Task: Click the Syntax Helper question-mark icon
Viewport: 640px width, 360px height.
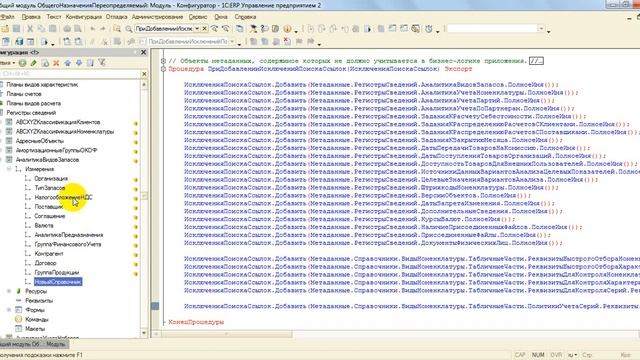Action: (x=264, y=29)
